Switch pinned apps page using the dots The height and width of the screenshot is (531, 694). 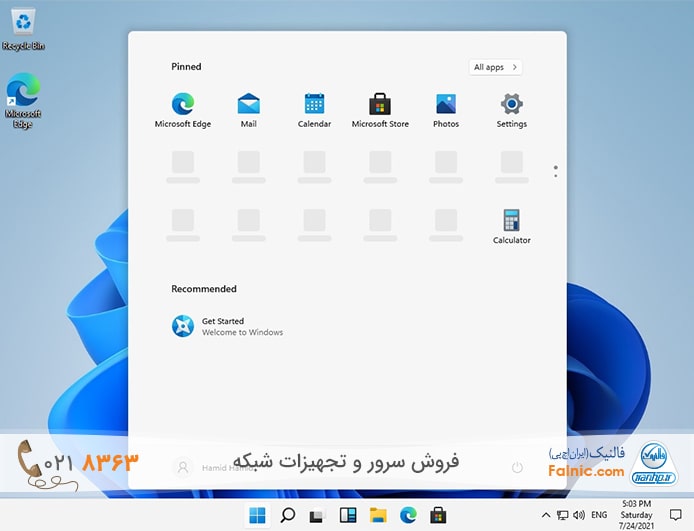pyautogui.click(x=555, y=172)
